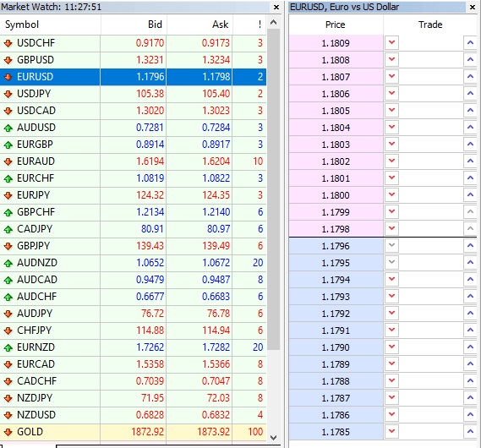481x448 pixels.
Task: Click the 1.1789 price cell
Action: (336, 364)
